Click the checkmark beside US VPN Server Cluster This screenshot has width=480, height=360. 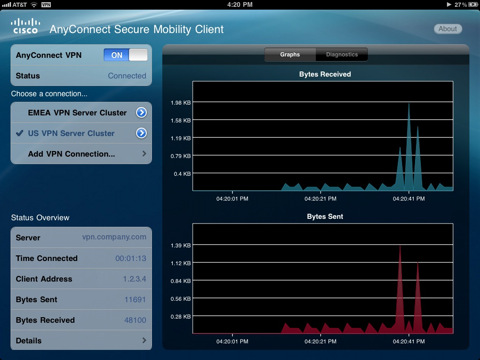(20, 133)
